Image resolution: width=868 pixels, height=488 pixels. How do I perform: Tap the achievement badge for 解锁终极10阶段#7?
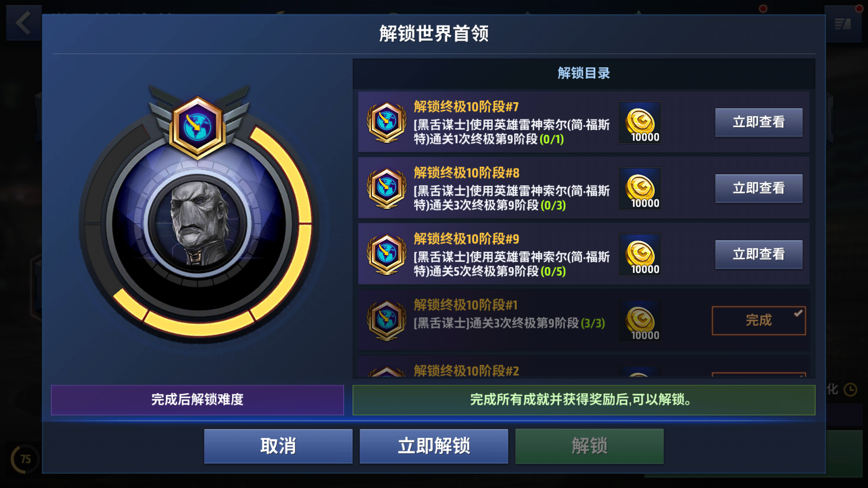click(x=387, y=122)
